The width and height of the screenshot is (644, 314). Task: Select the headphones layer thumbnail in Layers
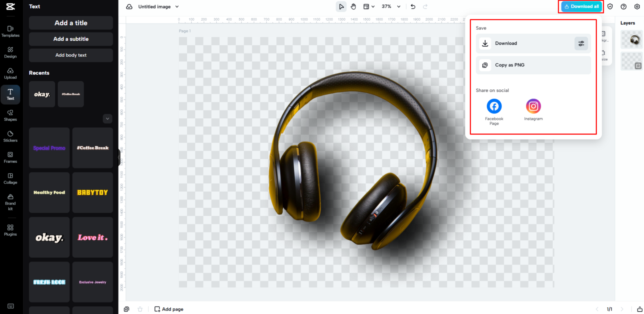[x=632, y=40]
